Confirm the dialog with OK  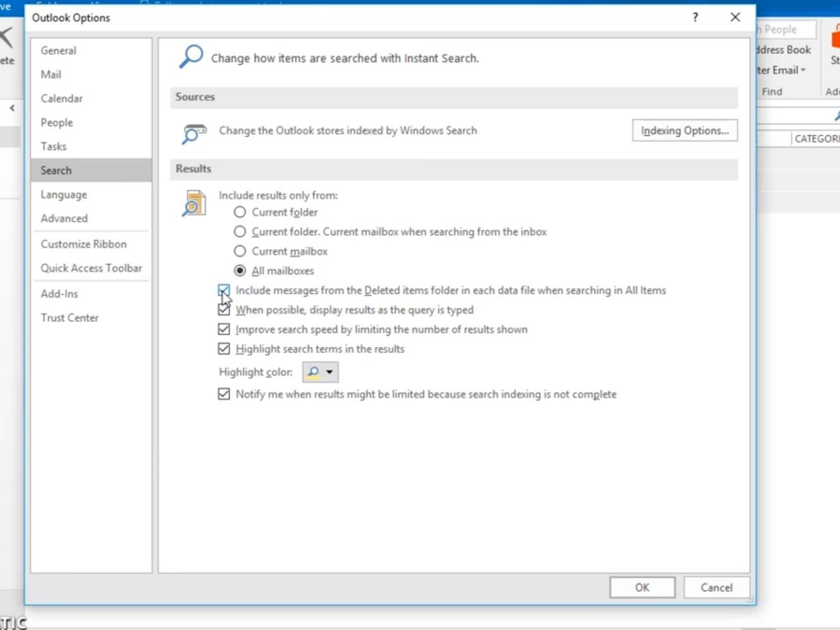tap(642, 588)
